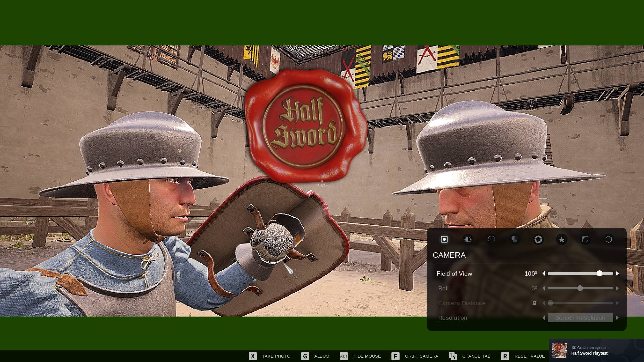
Task: Decrease Field of View with left arrow
Action: point(544,274)
